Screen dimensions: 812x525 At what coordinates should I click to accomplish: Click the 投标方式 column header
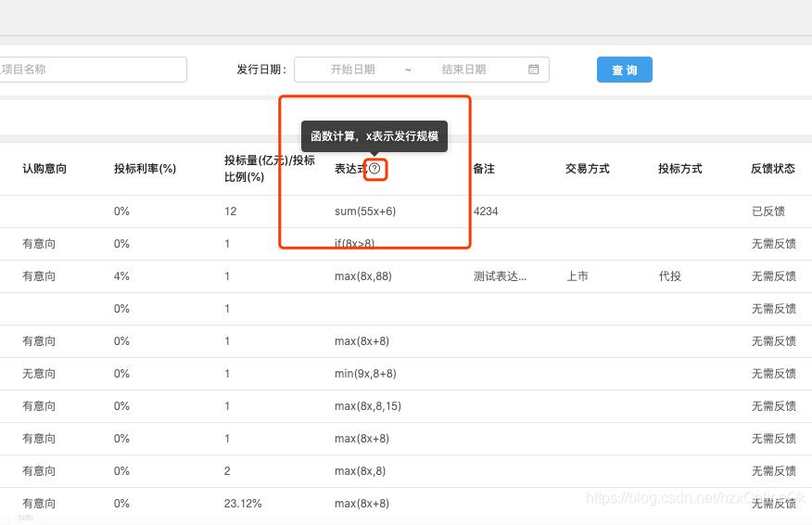(x=680, y=169)
